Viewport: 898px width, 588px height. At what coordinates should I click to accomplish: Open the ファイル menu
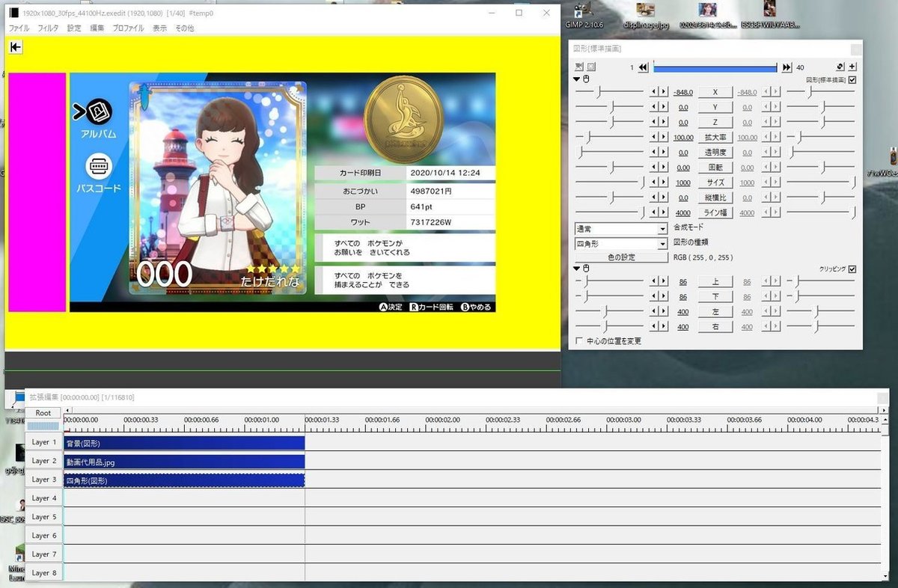[x=19, y=28]
